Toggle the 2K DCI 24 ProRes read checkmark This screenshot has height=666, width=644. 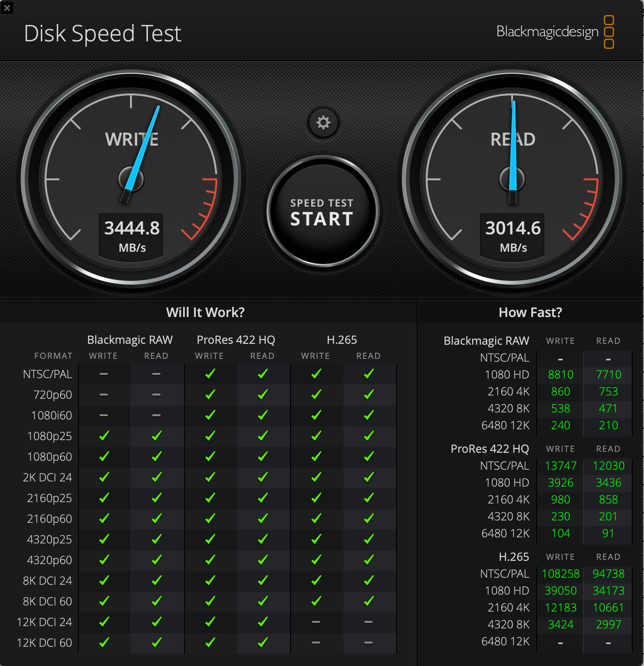click(x=262, y=477)
